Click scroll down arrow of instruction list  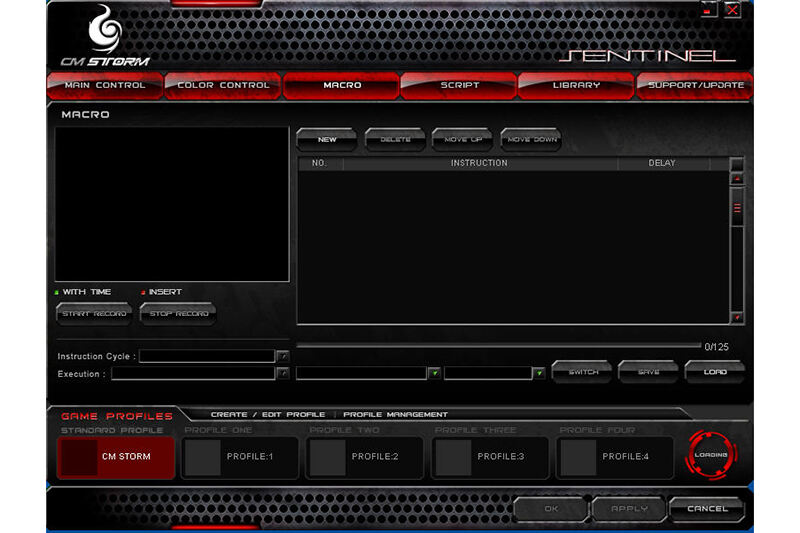coord(737,317)
